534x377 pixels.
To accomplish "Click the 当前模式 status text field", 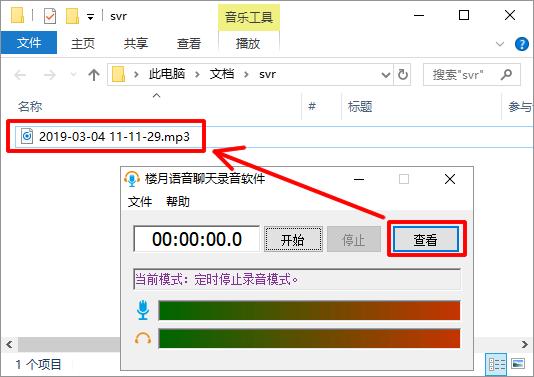I will pos(297,280).
